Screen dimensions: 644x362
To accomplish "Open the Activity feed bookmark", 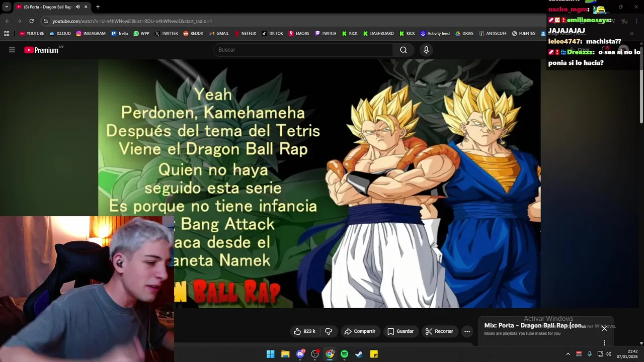I will tap(435, 34).
